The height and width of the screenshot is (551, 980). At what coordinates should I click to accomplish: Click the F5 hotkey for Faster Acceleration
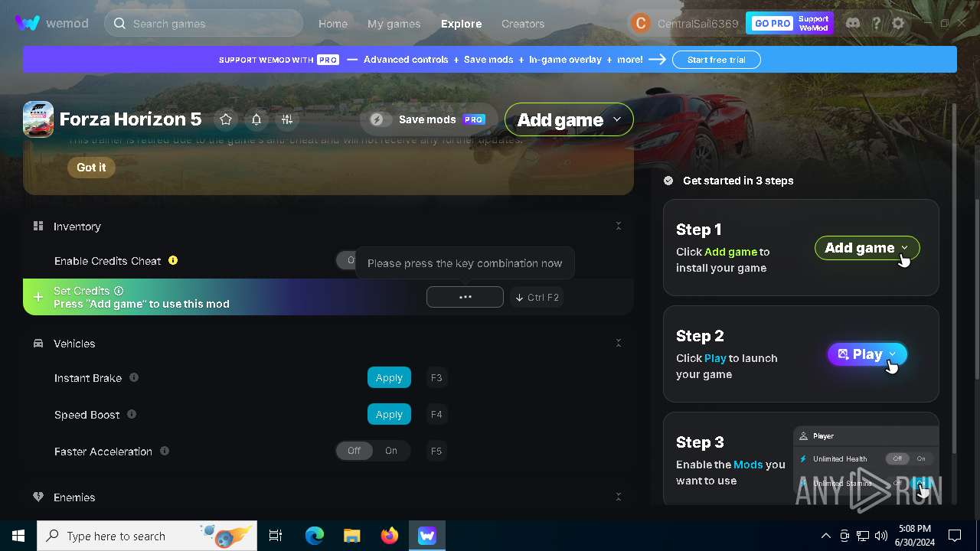click(x=436, y=451)
